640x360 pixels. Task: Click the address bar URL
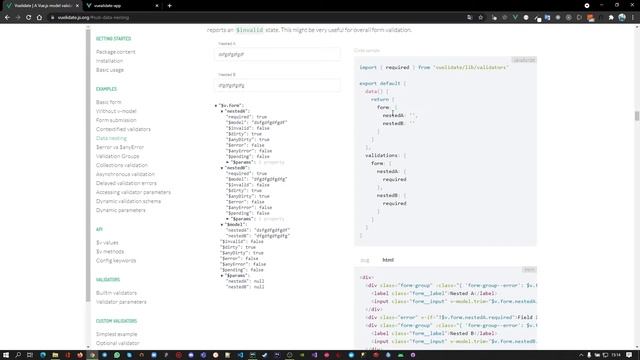point(93,18)
